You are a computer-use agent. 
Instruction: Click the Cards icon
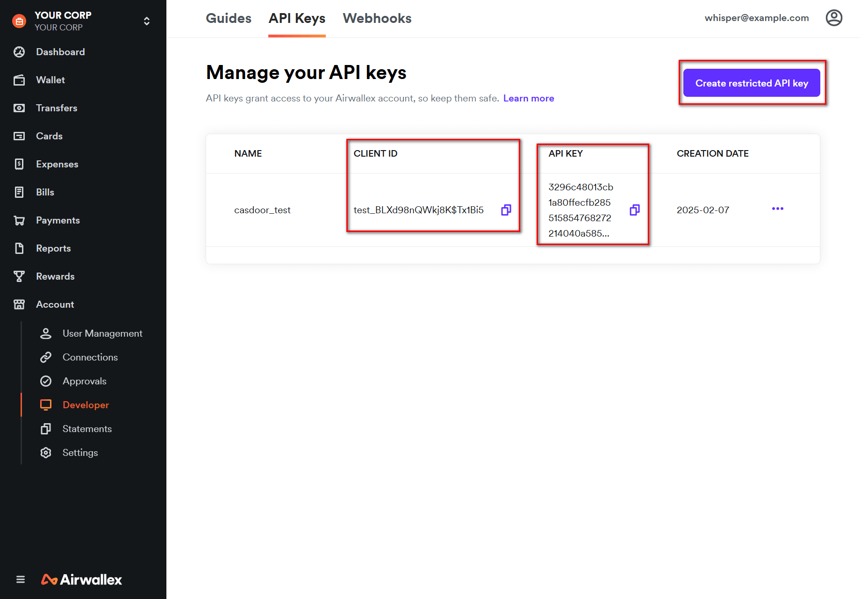19,136
